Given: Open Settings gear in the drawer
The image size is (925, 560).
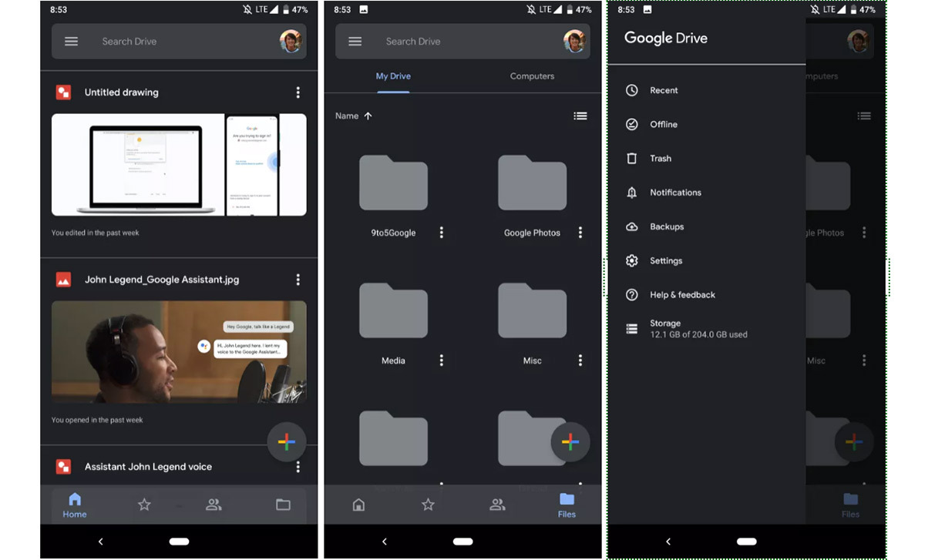Looking at the screenshot, I should pos(665,261).
